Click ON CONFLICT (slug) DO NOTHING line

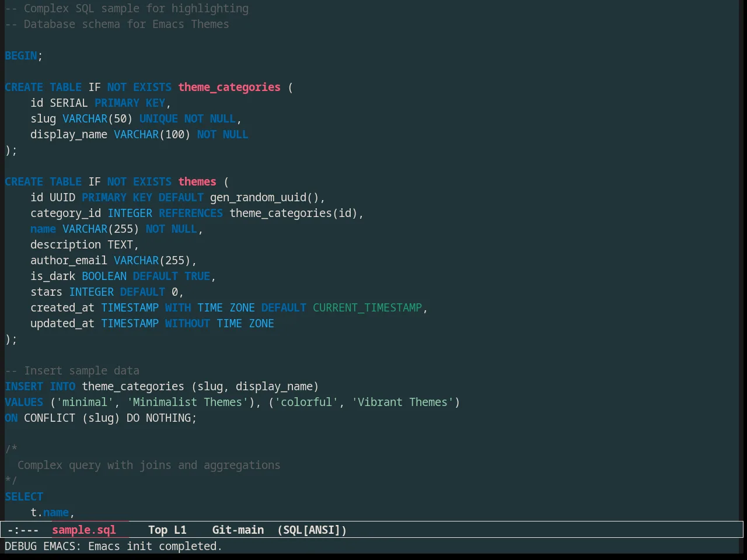(x=101, y=418)
